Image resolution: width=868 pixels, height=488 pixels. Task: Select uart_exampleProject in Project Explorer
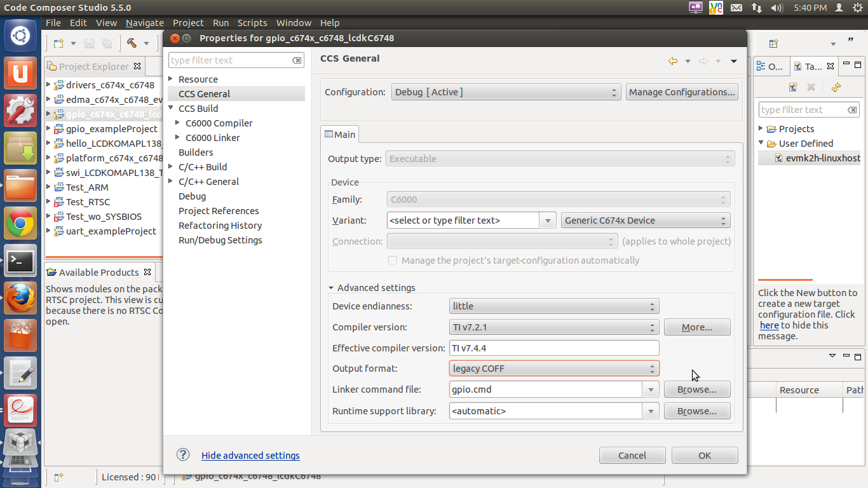point(111,231)
